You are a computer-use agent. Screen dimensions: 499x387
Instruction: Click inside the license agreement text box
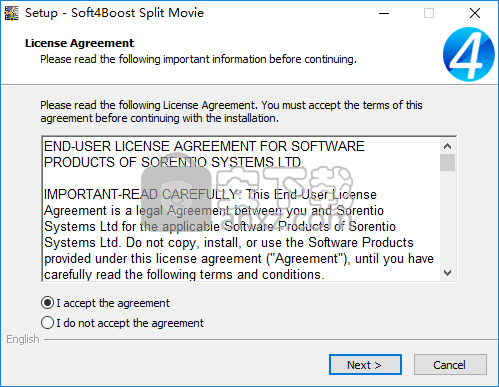[x=241, y=209]
